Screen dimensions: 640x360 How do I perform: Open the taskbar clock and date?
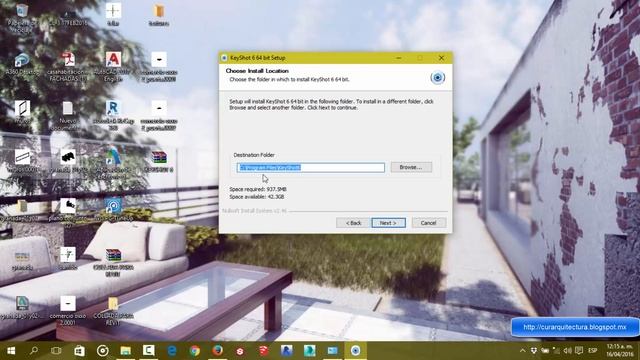(620, 351)
